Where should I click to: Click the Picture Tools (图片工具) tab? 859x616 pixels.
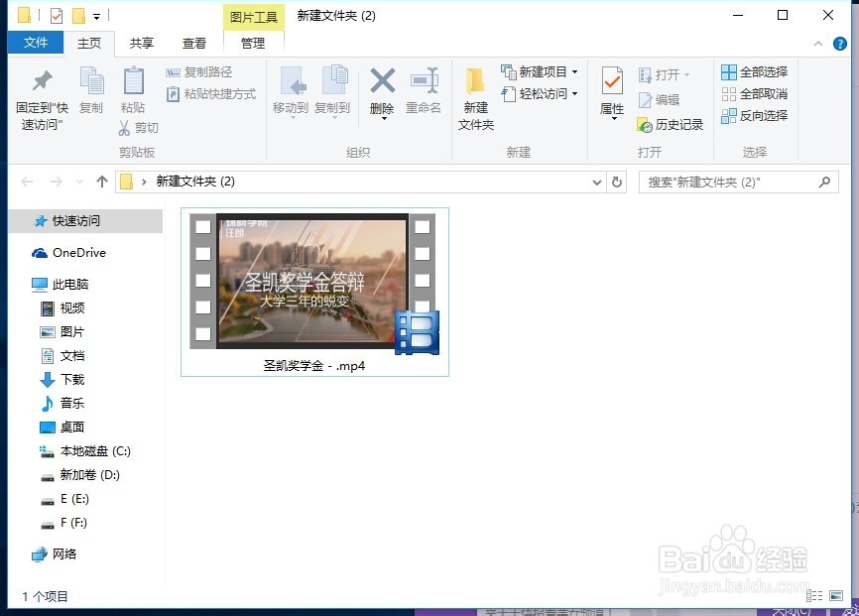point(254,17)
